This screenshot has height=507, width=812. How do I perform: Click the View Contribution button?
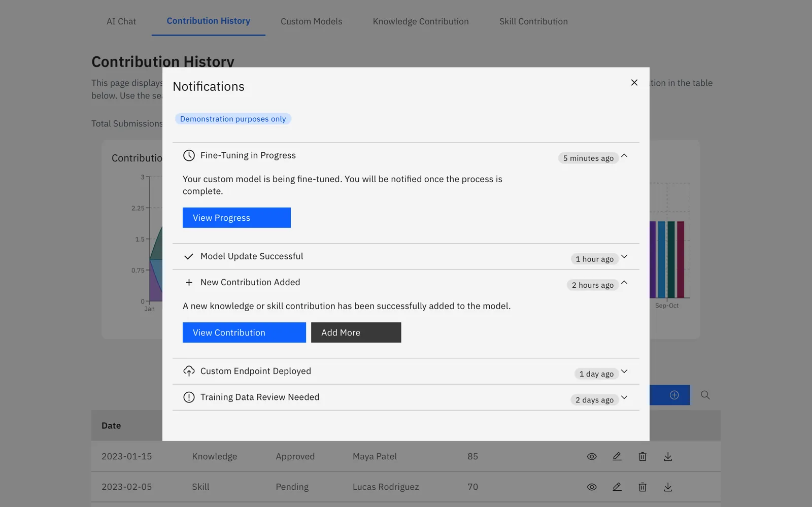[x=244, y=332]
